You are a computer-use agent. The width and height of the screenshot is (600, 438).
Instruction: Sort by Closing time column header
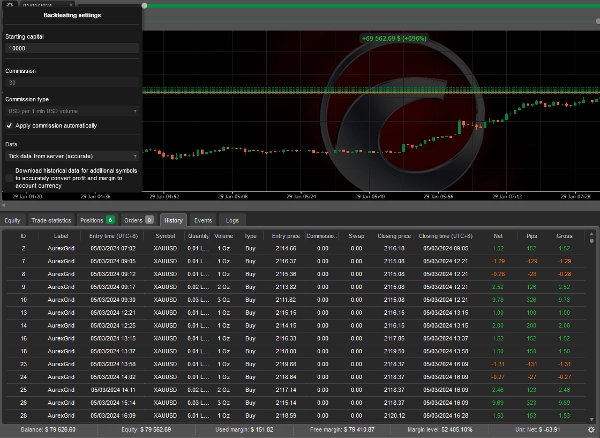coord(445,236)
